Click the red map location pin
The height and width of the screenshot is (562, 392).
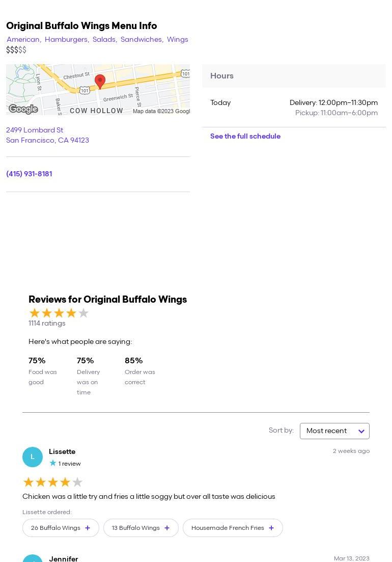100,81
